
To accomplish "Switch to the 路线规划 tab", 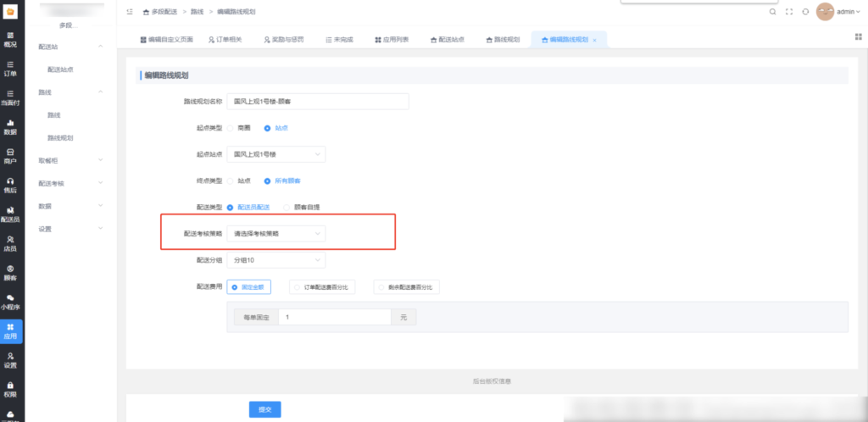I will click(x=503, y=40).
